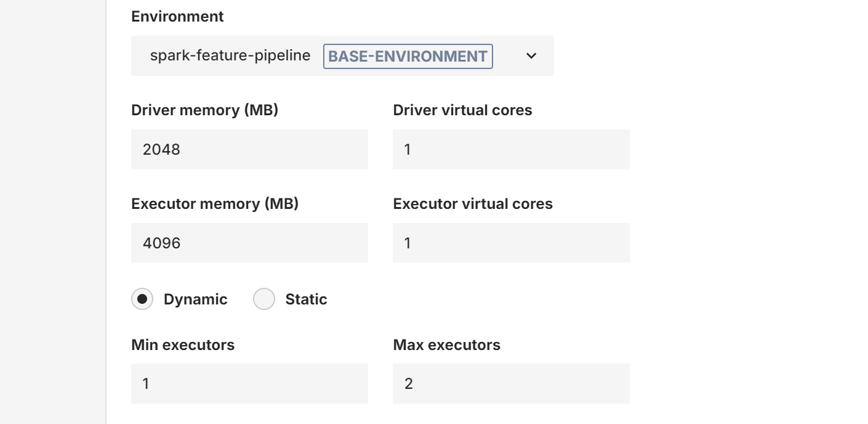This screenshot has height=424, width=868.
Task: Open the Environment dropdown
Action: 342,56
